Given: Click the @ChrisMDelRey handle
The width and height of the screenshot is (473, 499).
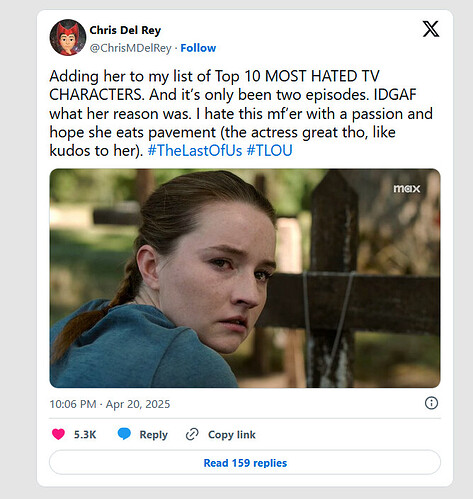Looking at the screenshot, I should point(130,48).
